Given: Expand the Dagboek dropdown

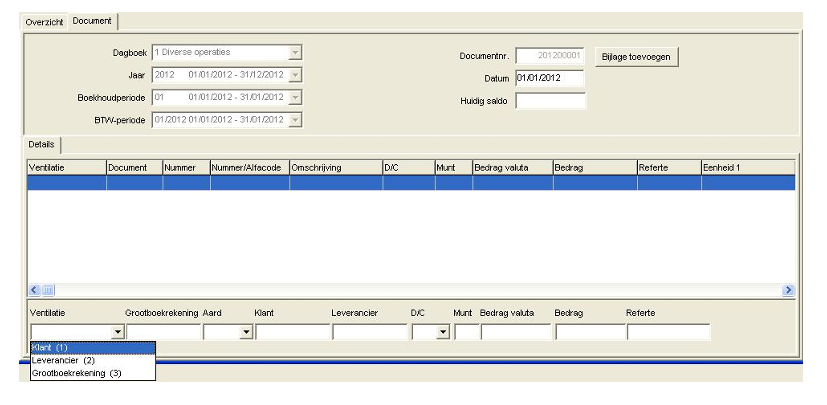Looking at the screenshot, I should [x=295, y=53].
